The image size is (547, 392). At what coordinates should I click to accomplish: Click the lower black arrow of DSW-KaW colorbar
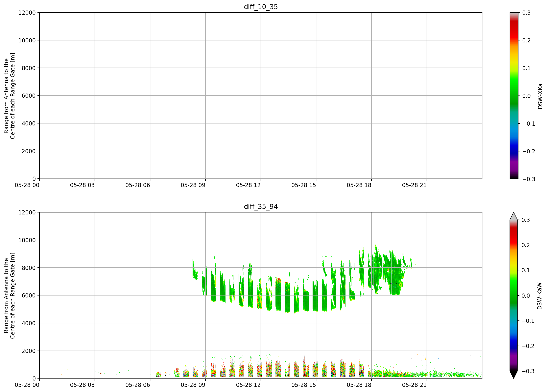pyautogui.click(x=514, y=375)
